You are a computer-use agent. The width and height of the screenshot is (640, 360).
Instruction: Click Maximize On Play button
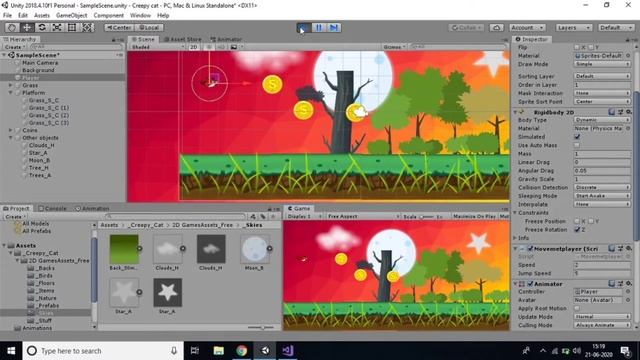pyautogui.click(x=474, y=216)
